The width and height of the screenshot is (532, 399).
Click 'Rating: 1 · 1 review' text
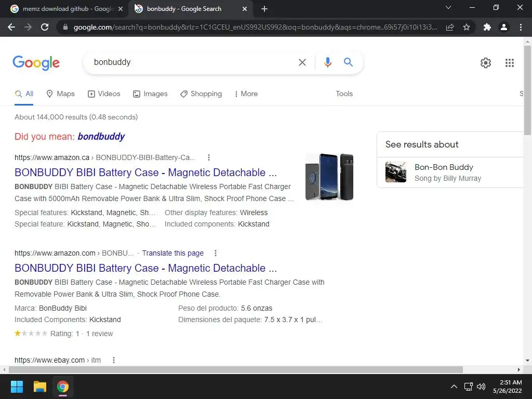(x=82, y=334)
